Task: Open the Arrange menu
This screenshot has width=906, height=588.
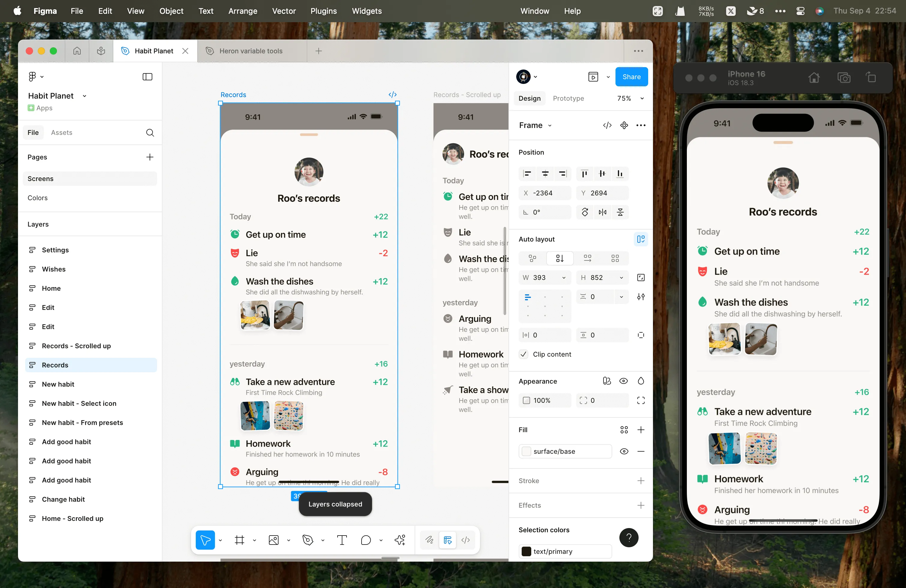Action: (x=243, y=11)
